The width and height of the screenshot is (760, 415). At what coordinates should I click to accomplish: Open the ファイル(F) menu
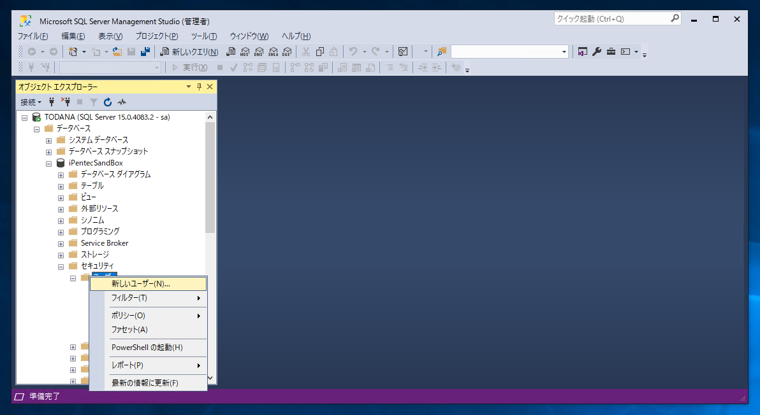[33, 36]
